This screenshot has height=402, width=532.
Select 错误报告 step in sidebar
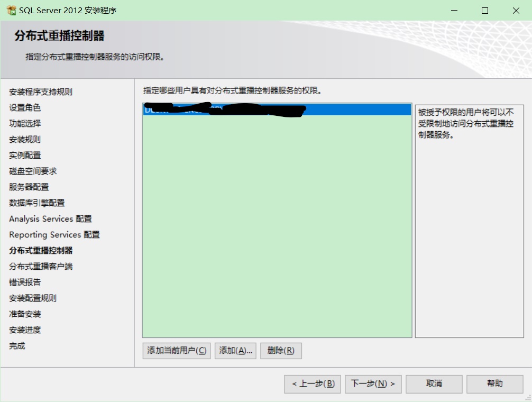point(25,282)
